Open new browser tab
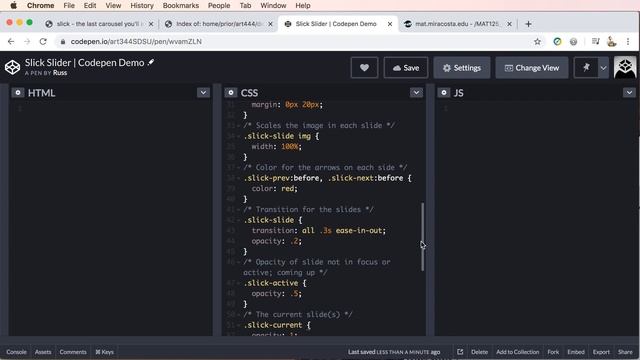Image resolution: width=640 pixels, height=360 pixels. tap(528, 24)
